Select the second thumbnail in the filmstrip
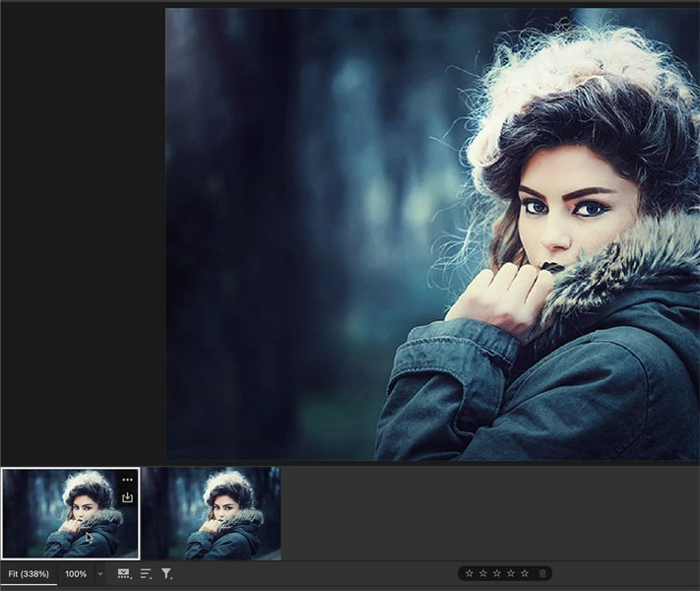Image resolution: width=700 pixels, height=591 pixels. click(212, 513)
